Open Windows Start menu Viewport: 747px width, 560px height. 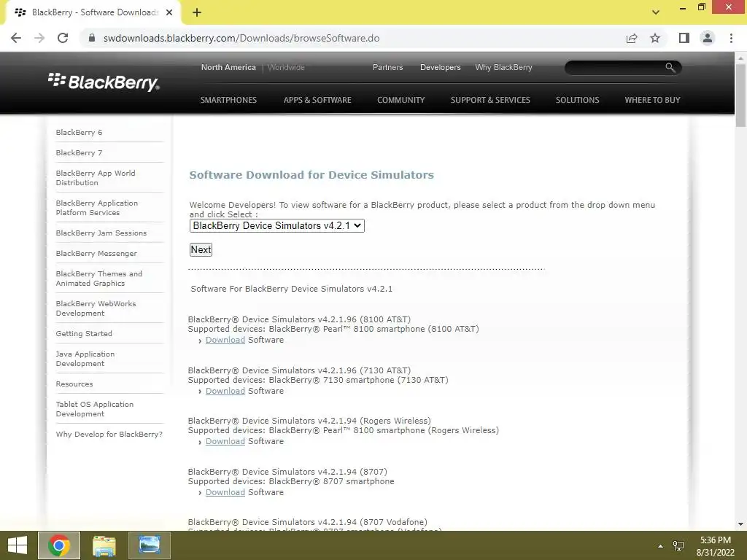[18, 545]
